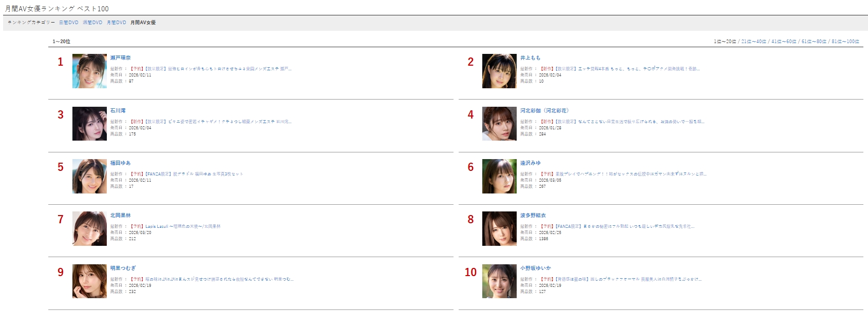The image size is (868, 311).
Task: Open the 小野坂ゆいか name link
Action: [535, 268]
